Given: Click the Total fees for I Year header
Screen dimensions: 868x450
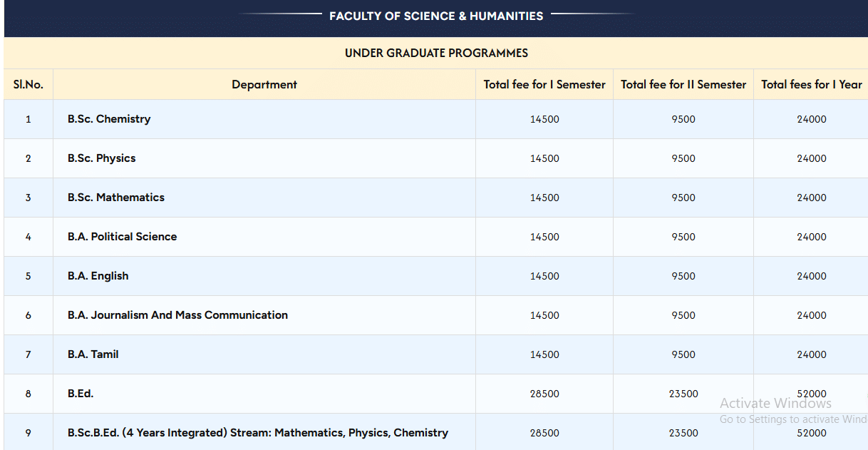Looking at the screenshot, I should click(x=811, y=84).
